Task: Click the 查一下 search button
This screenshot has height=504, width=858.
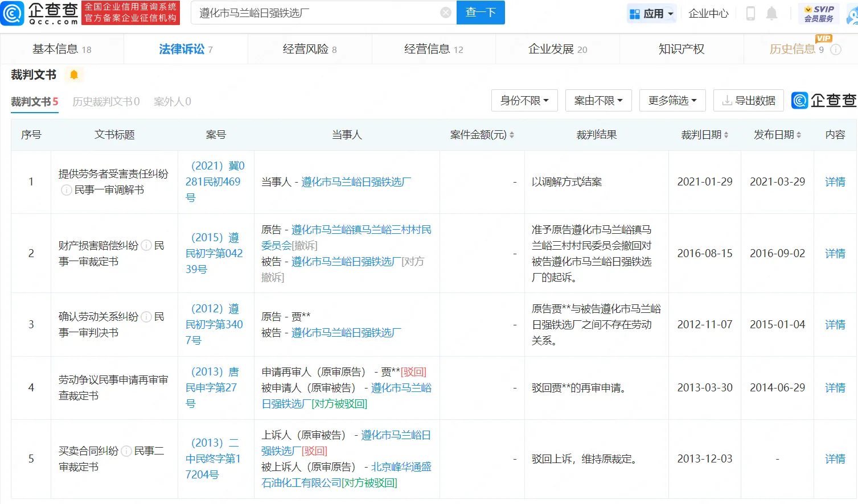Action: tap(481, 13)
